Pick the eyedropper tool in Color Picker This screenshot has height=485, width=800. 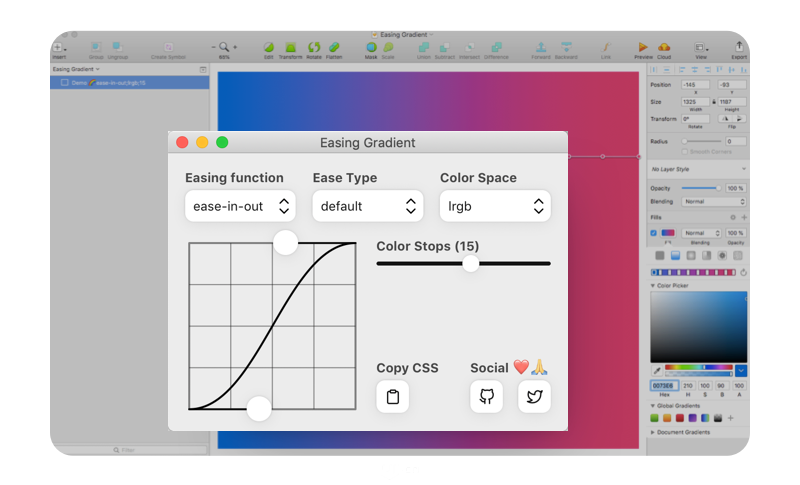tap(656, 371)
